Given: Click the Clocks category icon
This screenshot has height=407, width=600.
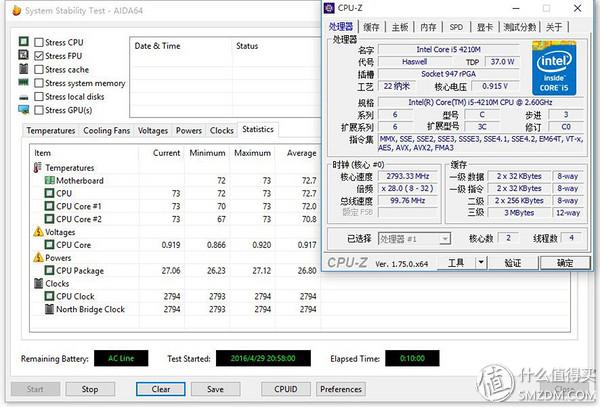Looking at the screenshot, I should [38, 283].
